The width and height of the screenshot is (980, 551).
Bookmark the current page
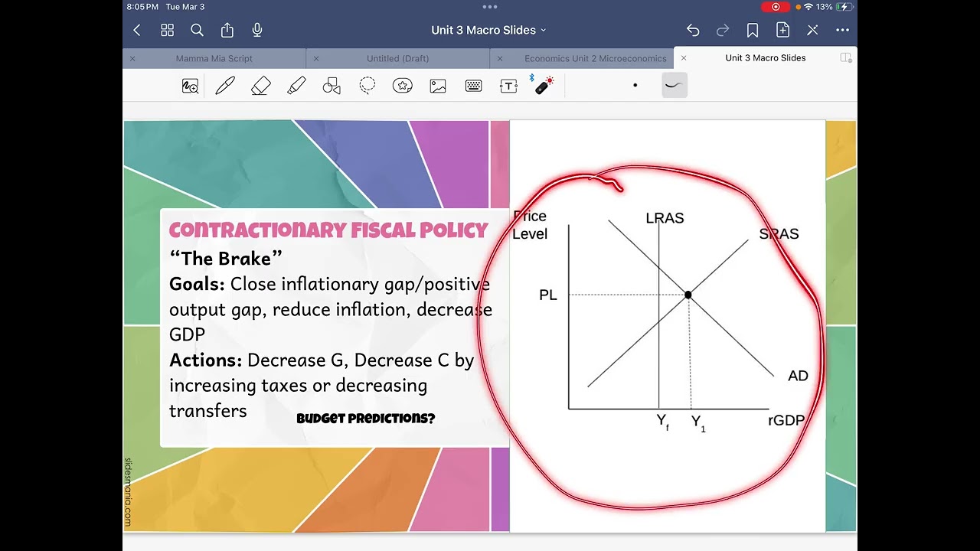(753, 30)
